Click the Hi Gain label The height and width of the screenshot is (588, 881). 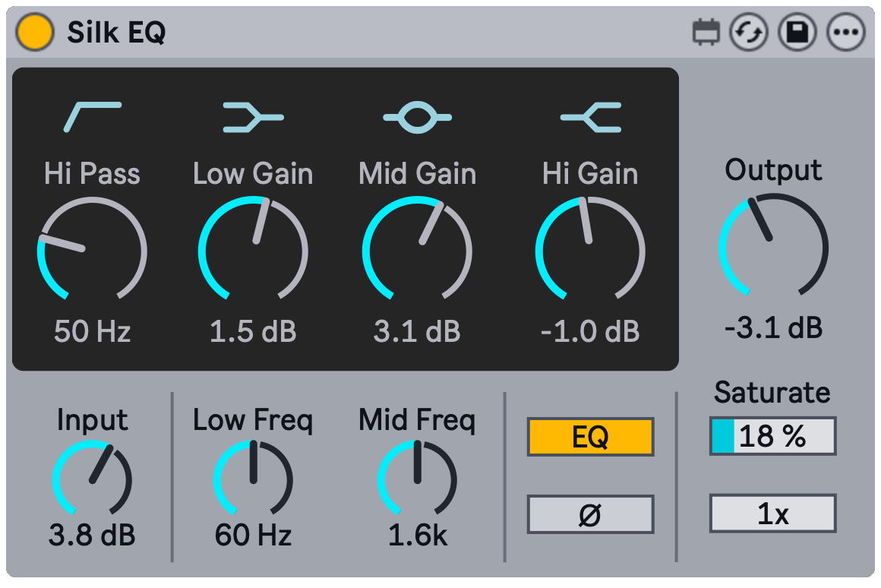tap(591, 173)
